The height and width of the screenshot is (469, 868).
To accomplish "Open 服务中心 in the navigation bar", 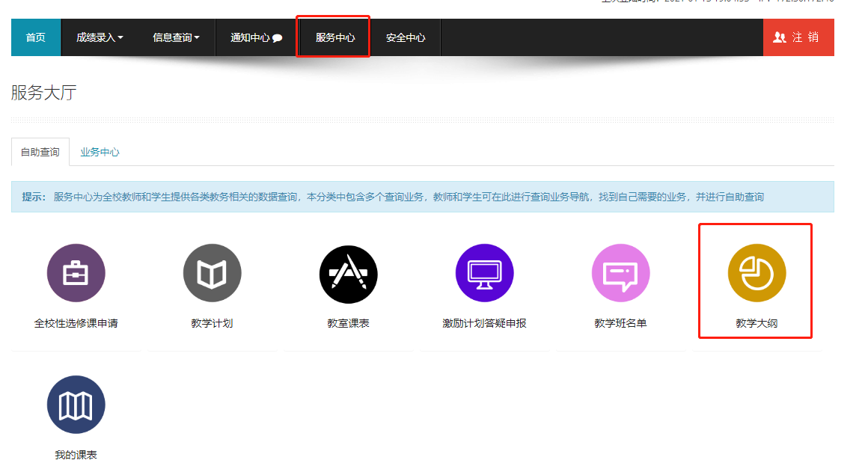I will [334, 37].
